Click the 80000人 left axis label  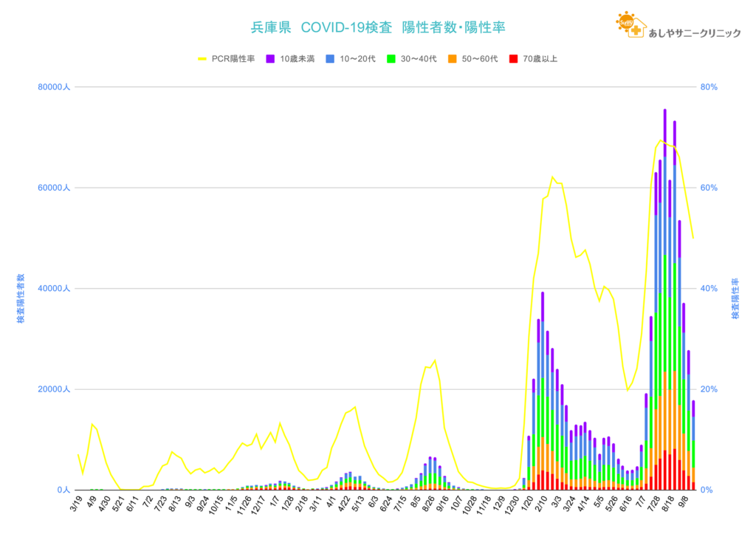point(53,87)
